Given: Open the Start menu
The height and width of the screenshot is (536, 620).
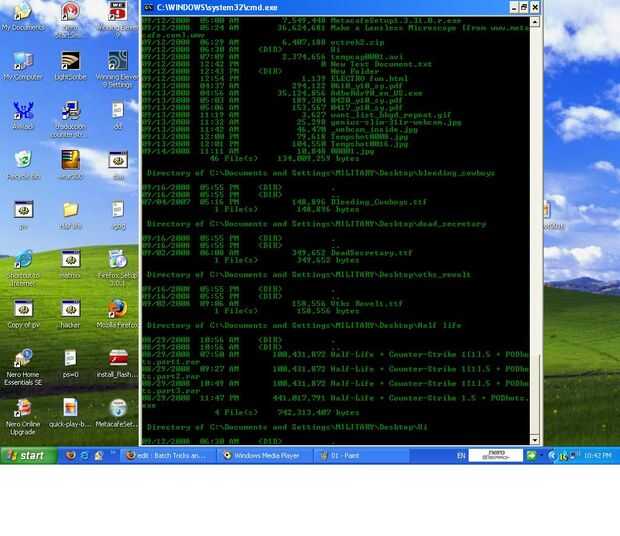Looking at the screenshot, I should point(28,455).
